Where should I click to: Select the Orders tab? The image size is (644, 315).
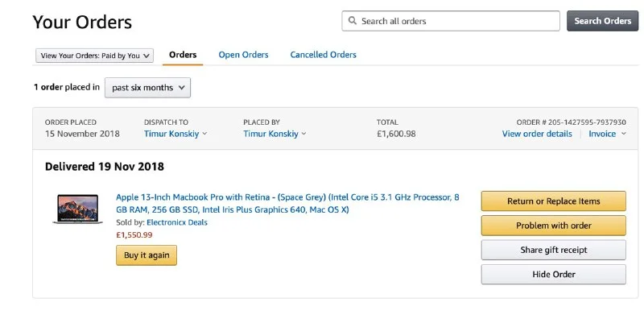tap(183, 55)
